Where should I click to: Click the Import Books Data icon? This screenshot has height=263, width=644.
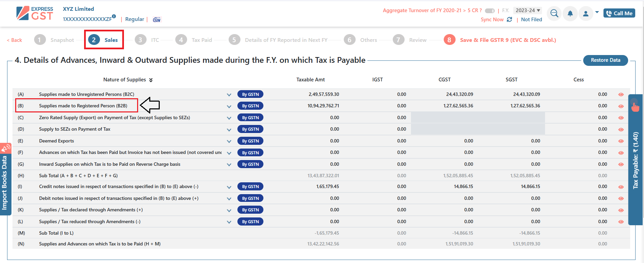click(x=6, y=148)
